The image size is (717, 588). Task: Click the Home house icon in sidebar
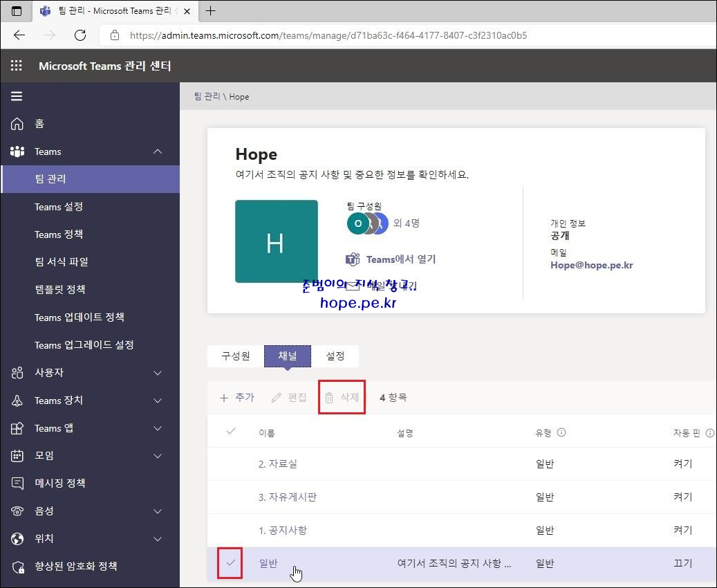click(x=17, y=124)
